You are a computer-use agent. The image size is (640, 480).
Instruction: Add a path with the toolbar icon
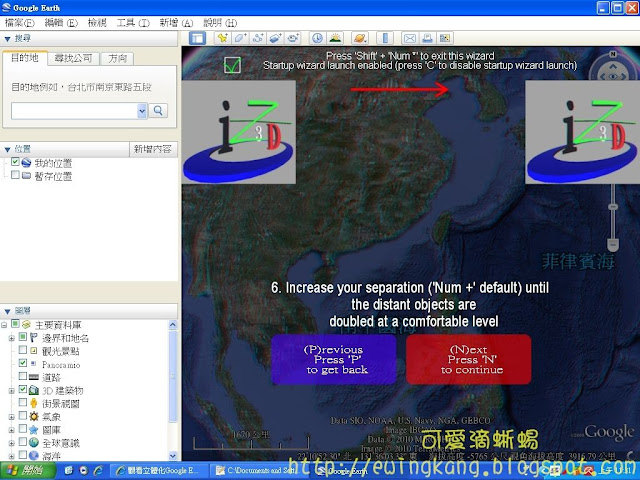[258, 38]
